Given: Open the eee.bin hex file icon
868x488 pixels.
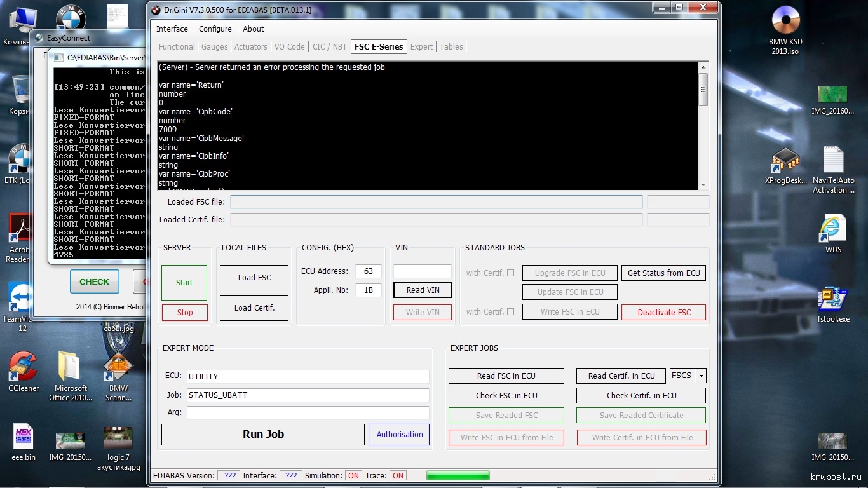Looking at the screenshot, I should click(24, 437).
